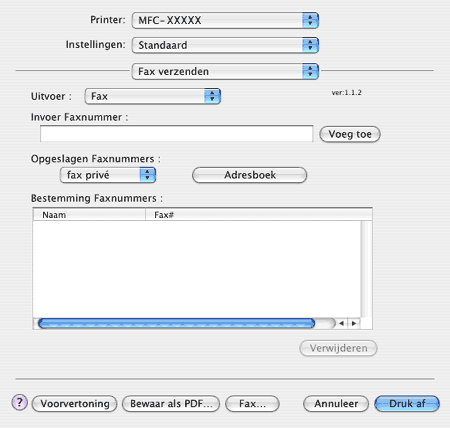Click the Fax... button
This screenshot has height=428, width=450.
pyautogui.click(x=252, y=404)
